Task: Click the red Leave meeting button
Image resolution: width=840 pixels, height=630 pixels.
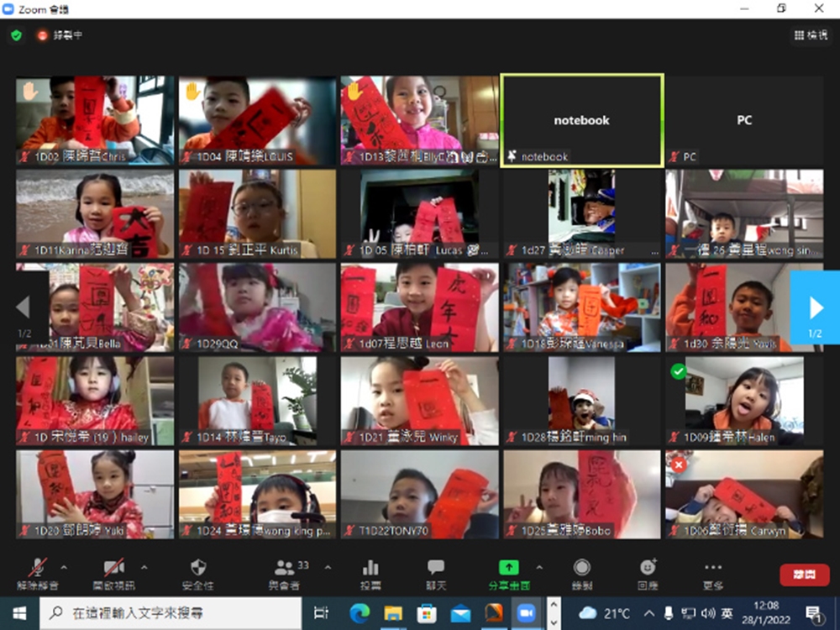Action: click(804, 575)
